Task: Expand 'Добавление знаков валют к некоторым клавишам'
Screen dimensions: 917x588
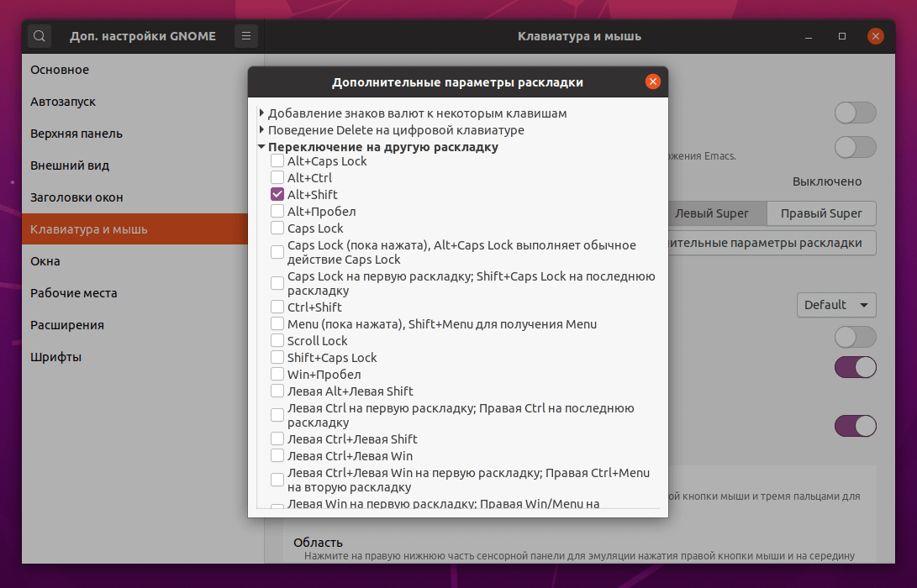Action: 261,113
